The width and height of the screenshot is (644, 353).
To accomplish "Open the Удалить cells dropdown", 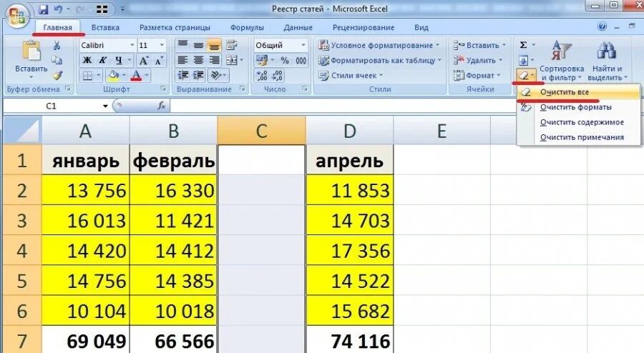I will pyautogui.click(x=478, y=61).
